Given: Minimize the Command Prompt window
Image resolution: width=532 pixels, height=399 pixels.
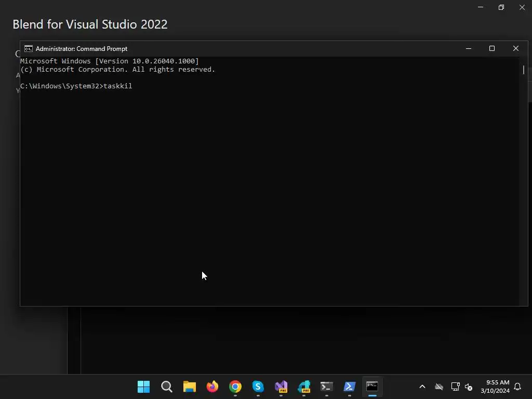Looking at the screenshot, I should [469, 48].
